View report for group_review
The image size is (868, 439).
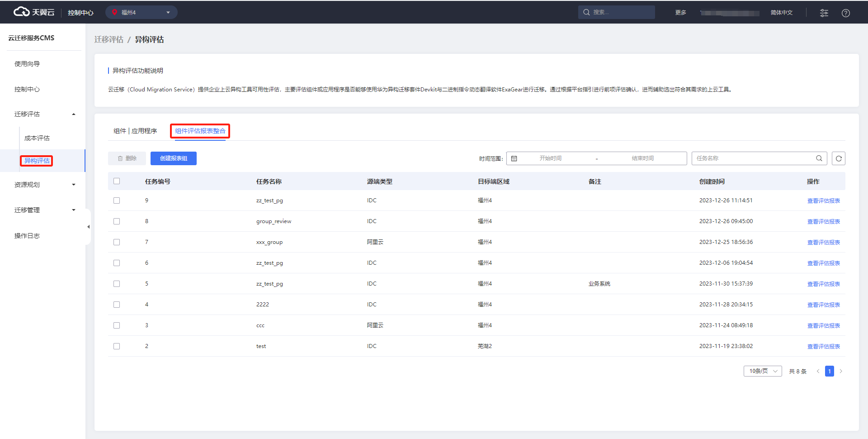coord(824,222)
